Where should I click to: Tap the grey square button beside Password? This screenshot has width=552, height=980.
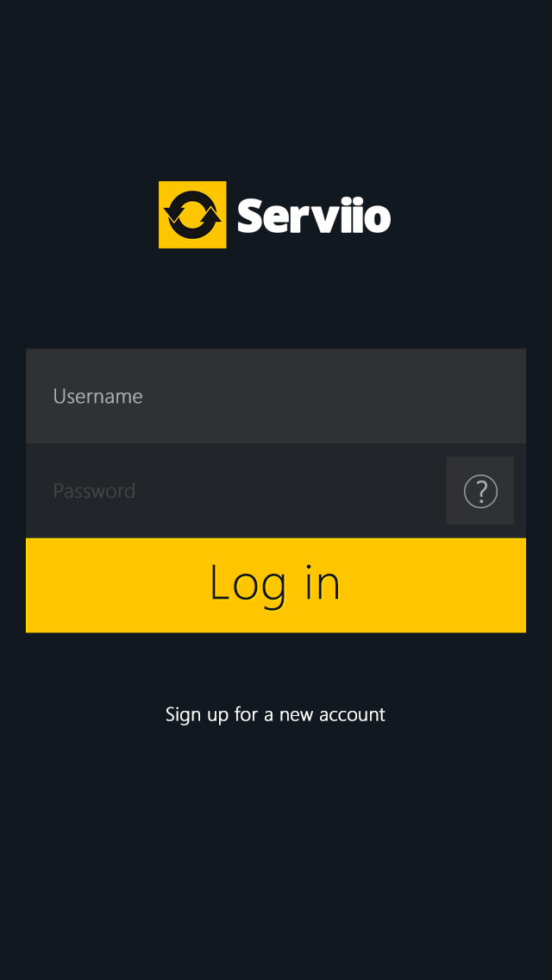480,491
